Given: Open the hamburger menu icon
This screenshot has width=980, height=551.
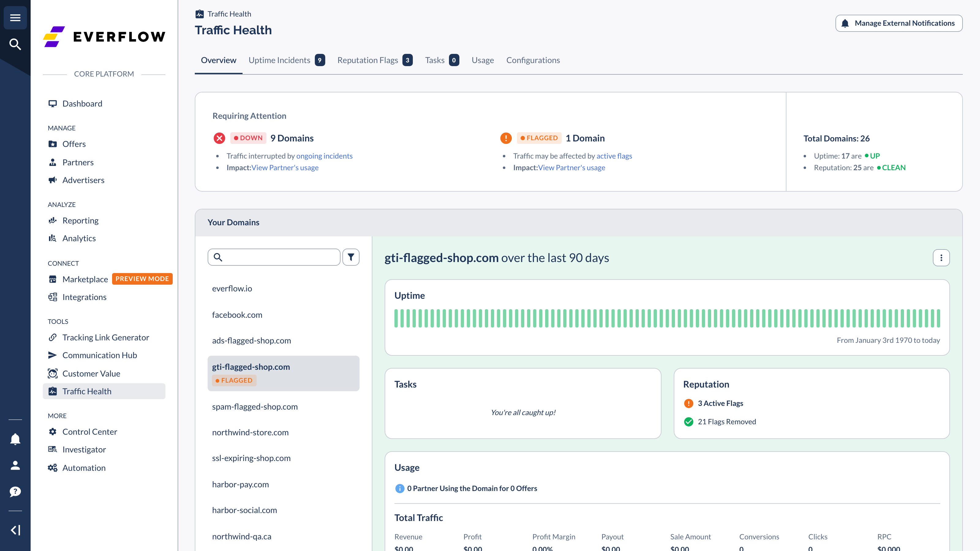Looking at the screenshot, I should [15, 18].
